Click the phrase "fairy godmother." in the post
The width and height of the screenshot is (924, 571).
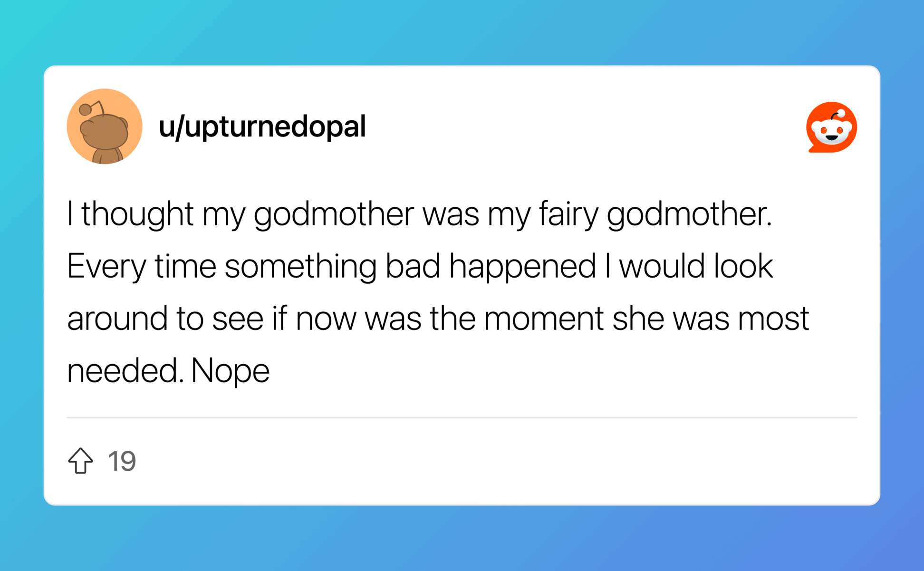[x=655, y=213]
